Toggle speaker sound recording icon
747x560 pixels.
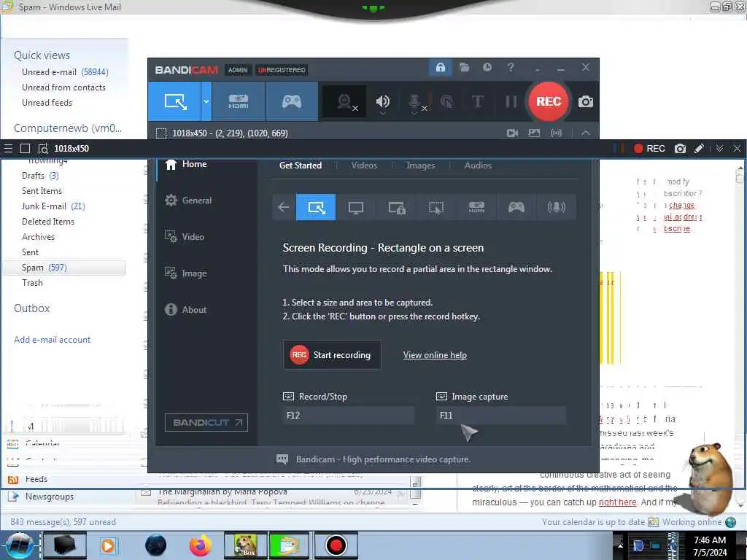pyautogui.click(x=382, y=101)
